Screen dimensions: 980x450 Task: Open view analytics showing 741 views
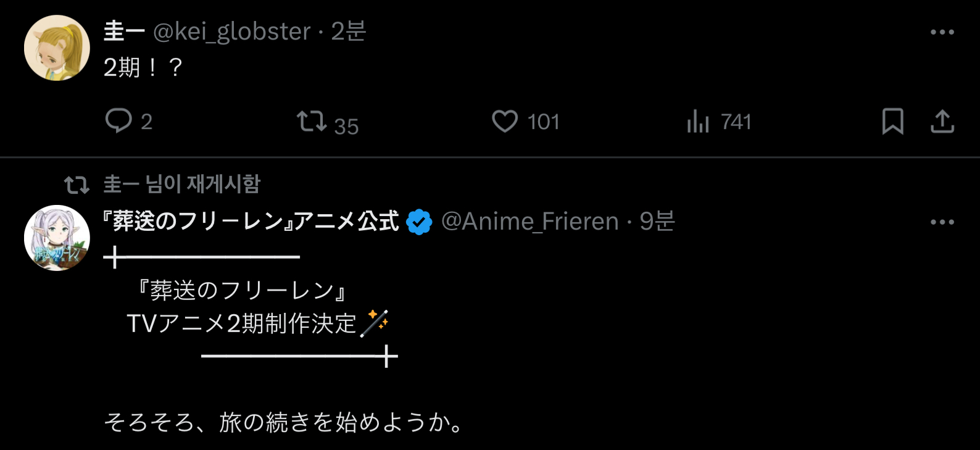(699, 122)
